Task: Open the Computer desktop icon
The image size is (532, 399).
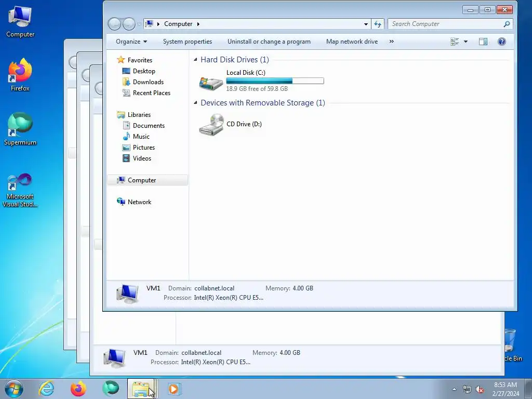Action: pyautogui.click(x=20, y=22)
